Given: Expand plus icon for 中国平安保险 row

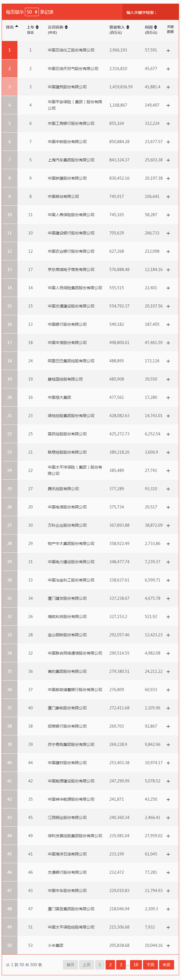Looking at the screenshot, I should [x=168, y=105].
